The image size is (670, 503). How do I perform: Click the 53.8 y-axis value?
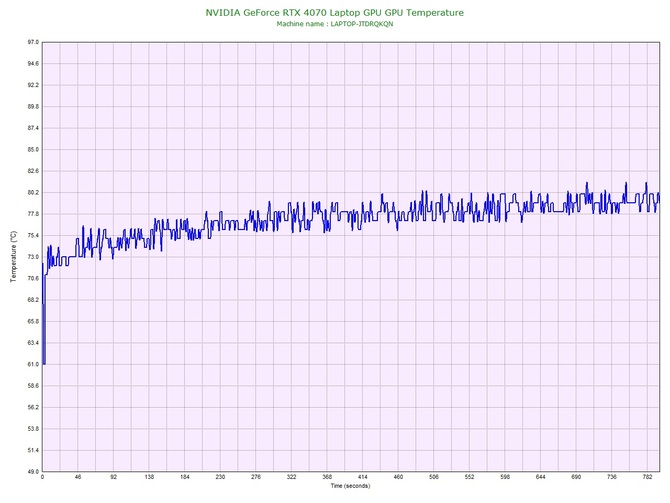[x=33, y=429]
